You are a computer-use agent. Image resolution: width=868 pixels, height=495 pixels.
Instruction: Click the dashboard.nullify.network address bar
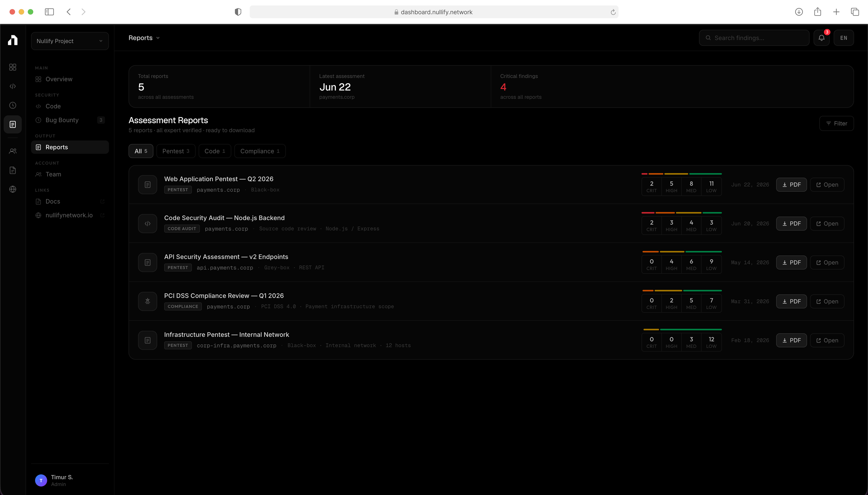434,12
